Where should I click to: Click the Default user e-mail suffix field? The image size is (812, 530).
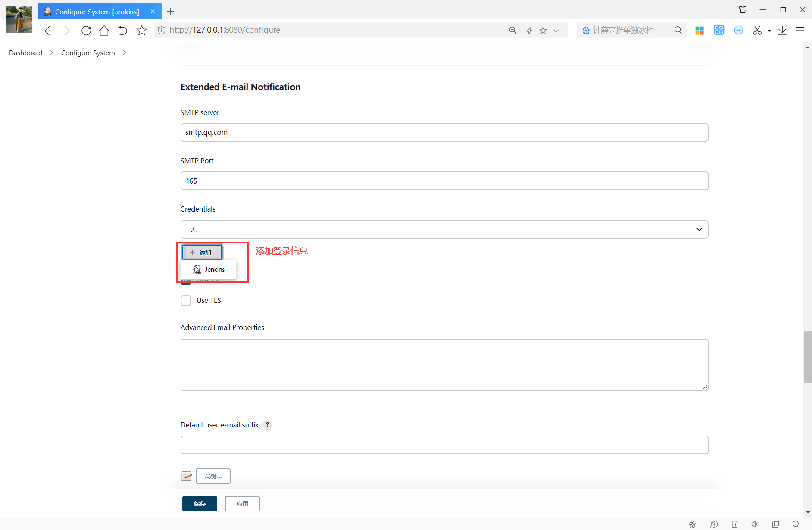[444, 445]
